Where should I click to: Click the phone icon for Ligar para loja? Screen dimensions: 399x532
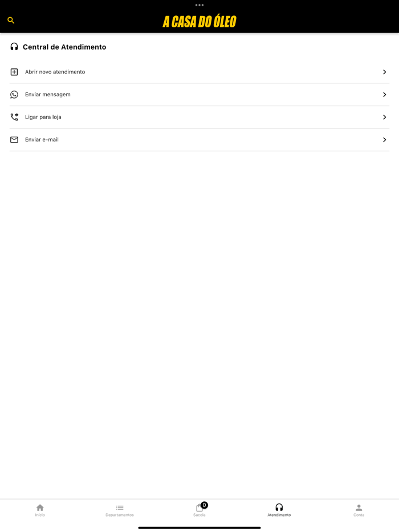[x=14, y=117]
